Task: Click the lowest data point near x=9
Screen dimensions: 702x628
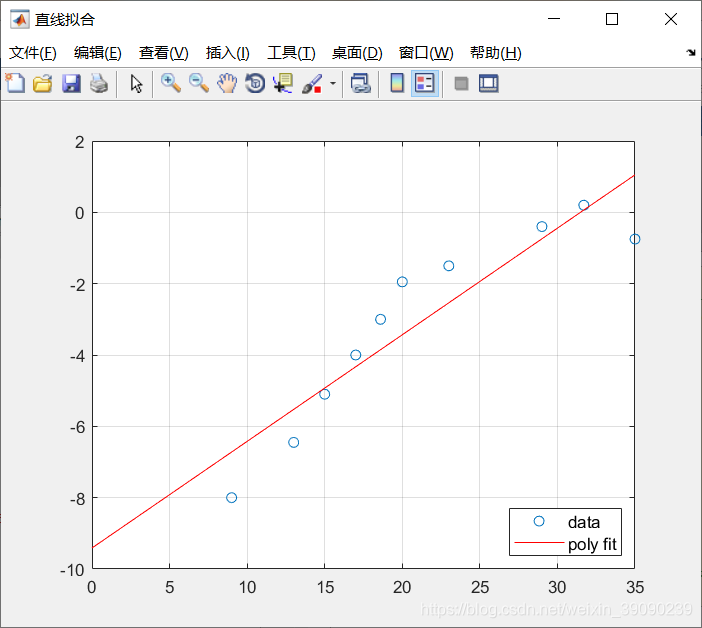Action: click(231, 497)
